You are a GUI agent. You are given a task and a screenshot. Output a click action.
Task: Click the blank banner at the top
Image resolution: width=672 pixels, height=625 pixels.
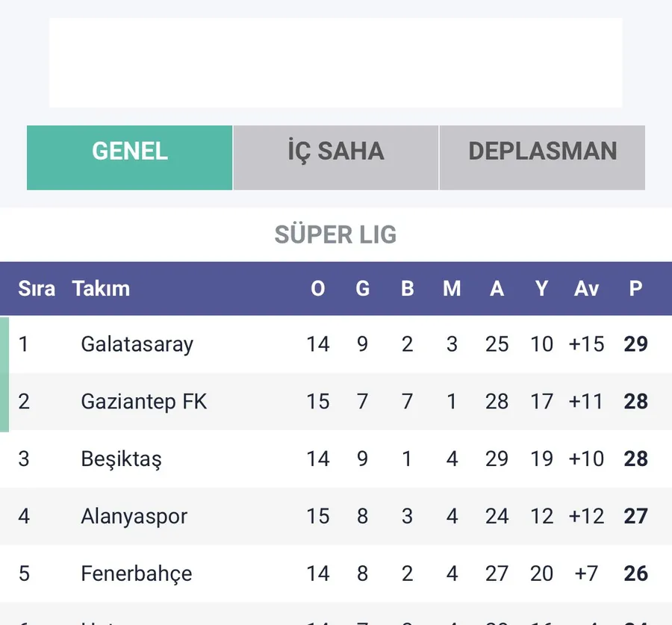[335, 63]
